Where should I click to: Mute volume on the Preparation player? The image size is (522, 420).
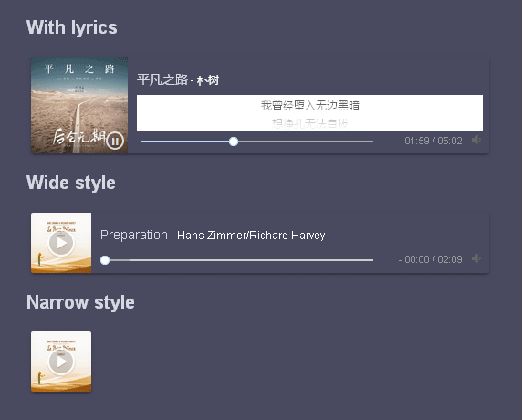476,258
